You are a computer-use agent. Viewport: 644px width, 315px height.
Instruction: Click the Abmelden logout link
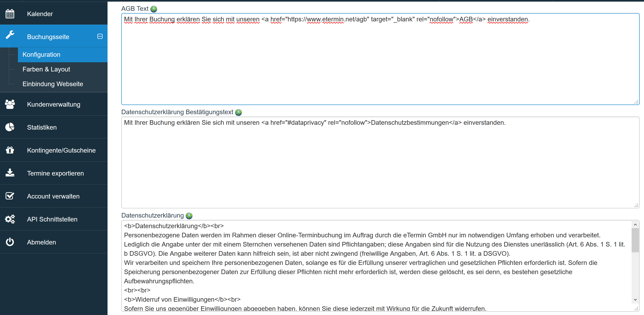coord(54,242)
